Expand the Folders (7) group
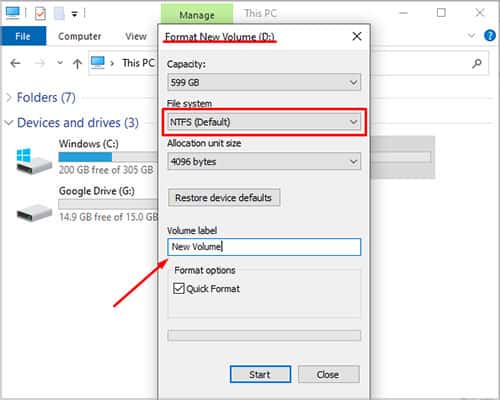The height and width of the screenshot is (400, 500). point(9,97)
